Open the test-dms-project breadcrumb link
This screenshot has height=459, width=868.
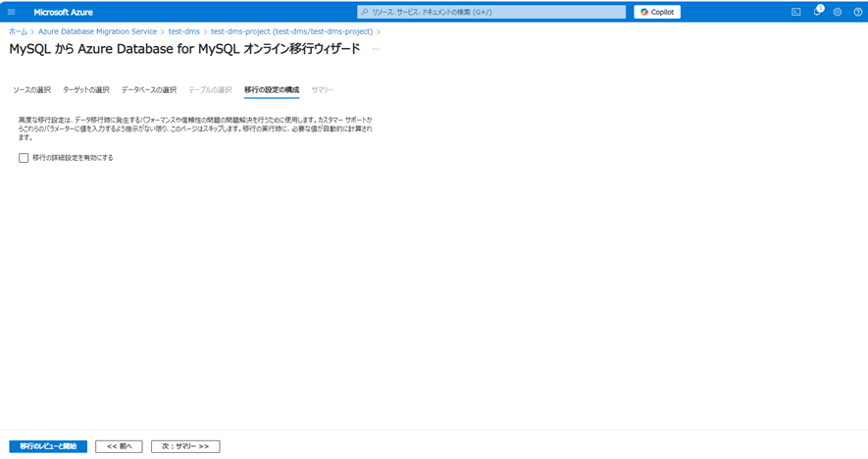(x=291, y=31)
